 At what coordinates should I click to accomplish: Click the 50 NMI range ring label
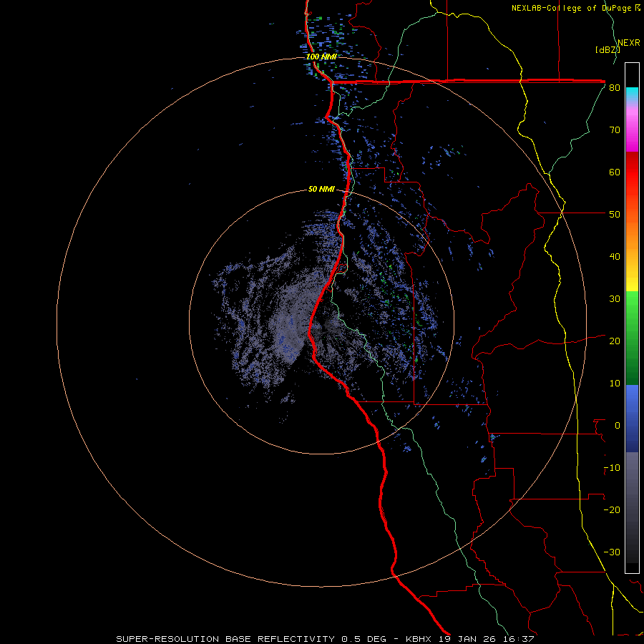coord(321,189)
